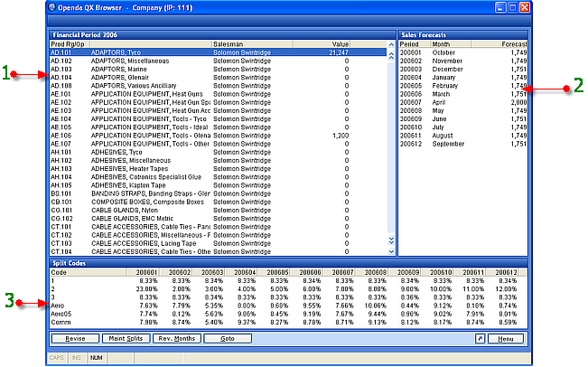Select row AE.104 Tools - Tyco
The height and width of the screenshot is (367, 588).
coord(219,119)
